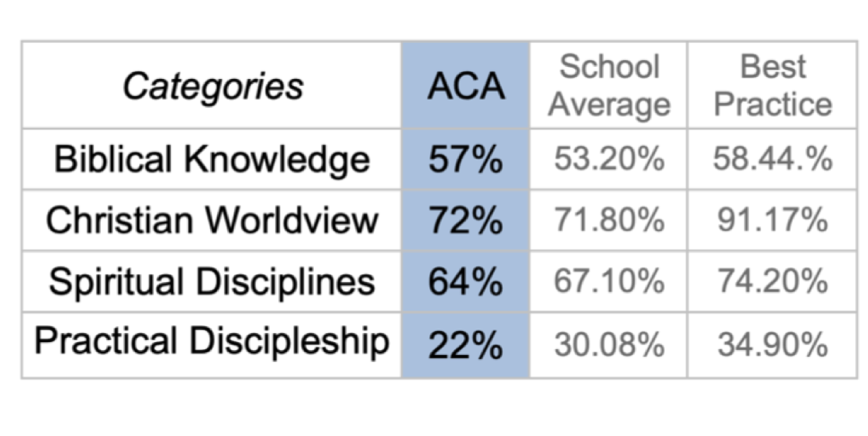Click the 64% ACA value
The height and width of the screenshot is (436, 868).
point(466,282)
